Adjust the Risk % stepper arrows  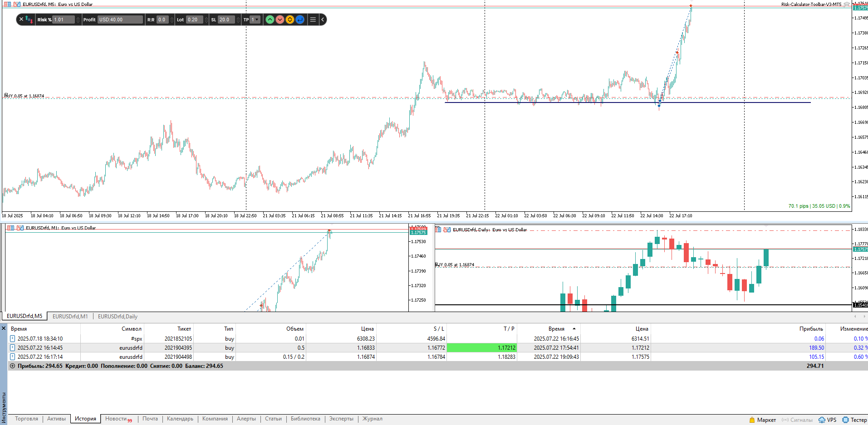click(x=78, y=20)
